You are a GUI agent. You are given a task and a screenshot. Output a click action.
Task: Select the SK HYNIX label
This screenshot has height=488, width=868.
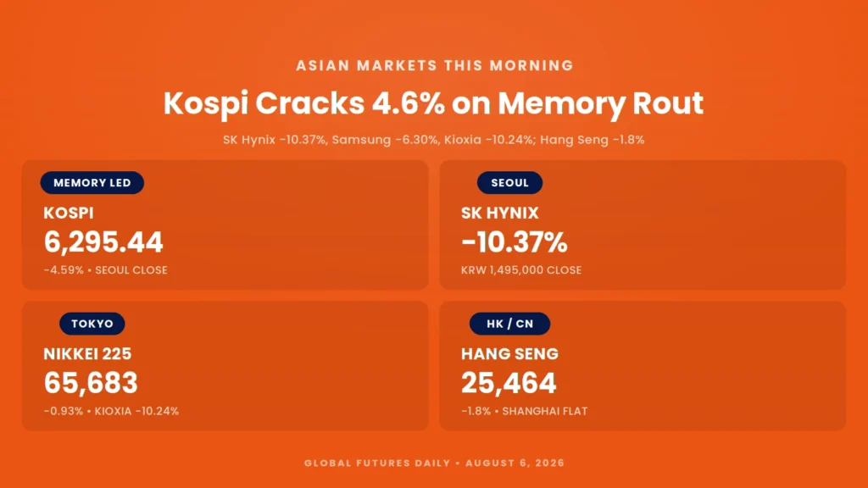coord(500,213)
